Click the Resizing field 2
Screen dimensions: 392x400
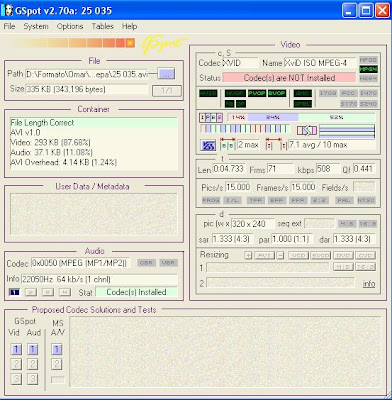pyautogui.click(x=280, y=283)
